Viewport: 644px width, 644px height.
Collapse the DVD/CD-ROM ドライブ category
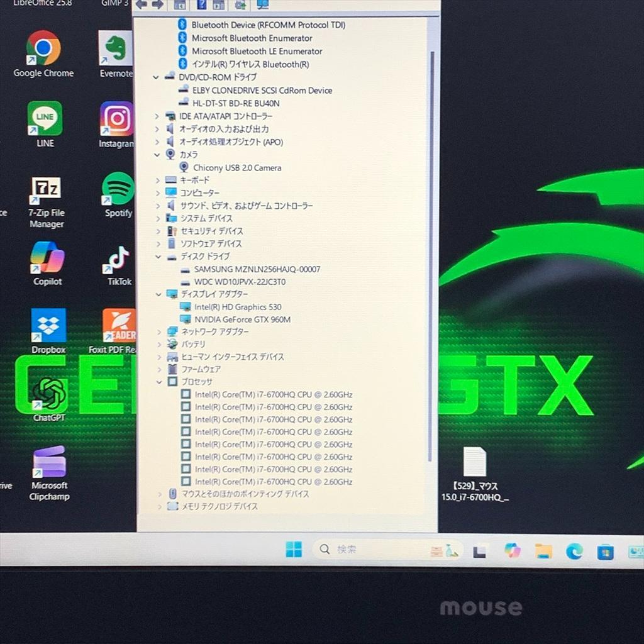coord(156,77)
